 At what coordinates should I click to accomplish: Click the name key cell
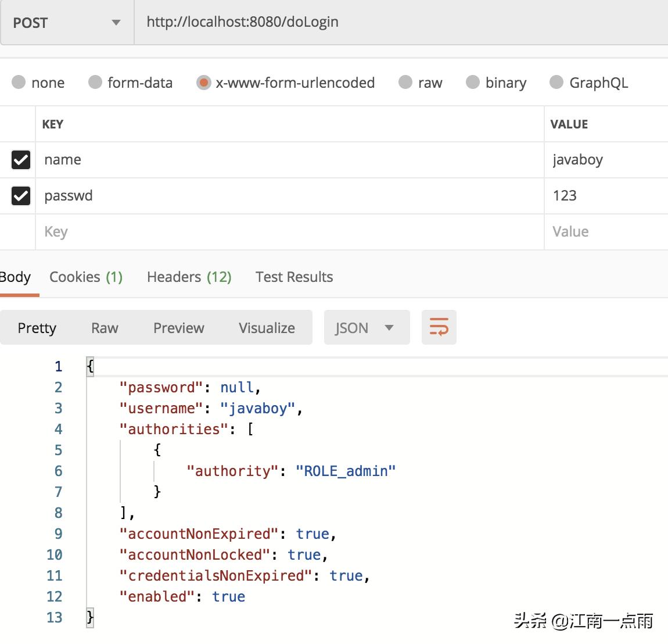click(290, 160)
